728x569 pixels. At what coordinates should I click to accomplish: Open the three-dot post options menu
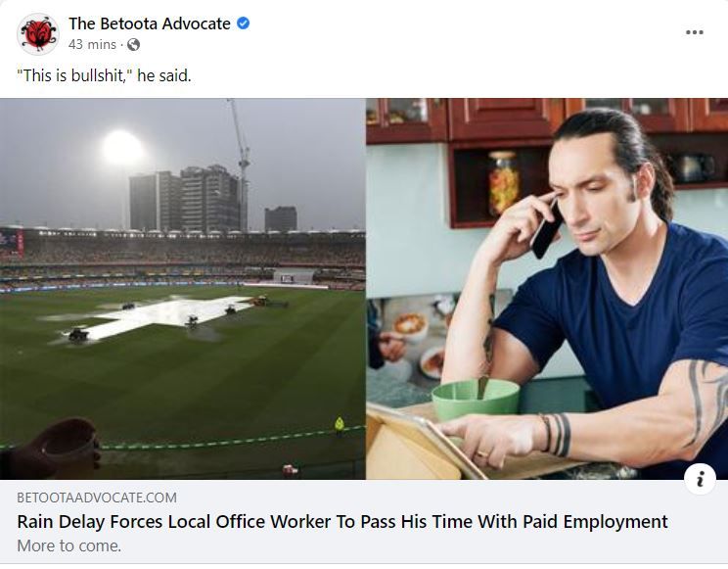point(694,32)
